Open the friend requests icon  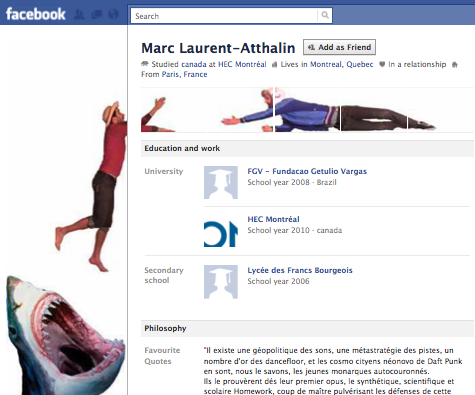(79, 14)
